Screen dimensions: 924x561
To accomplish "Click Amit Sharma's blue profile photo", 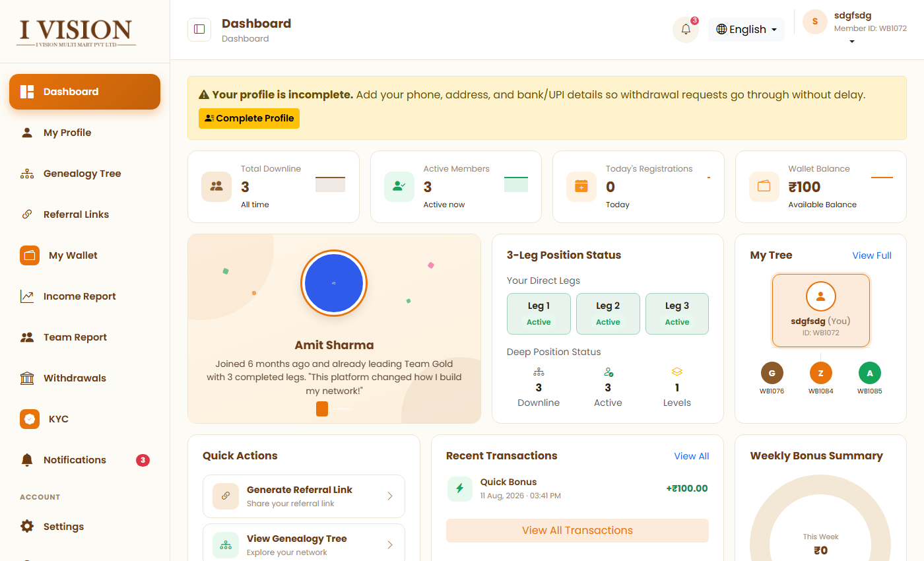I will pyautogui.click(x=334, y=283).
